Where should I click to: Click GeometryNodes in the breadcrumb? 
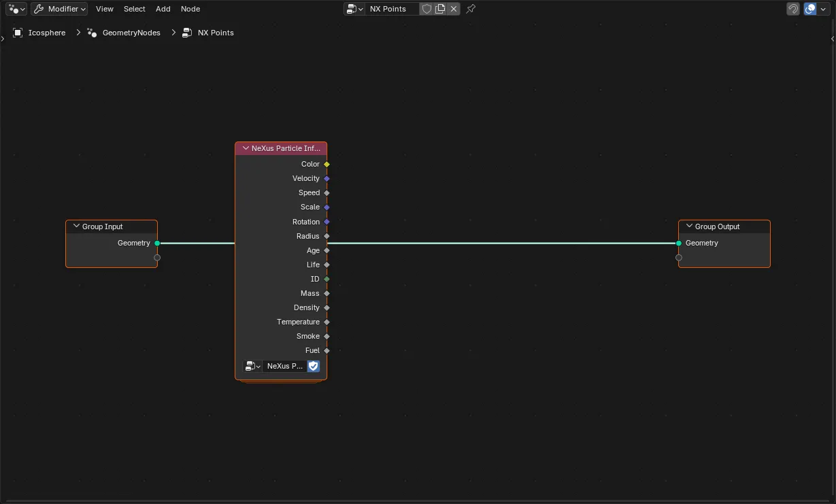(131, 33)
